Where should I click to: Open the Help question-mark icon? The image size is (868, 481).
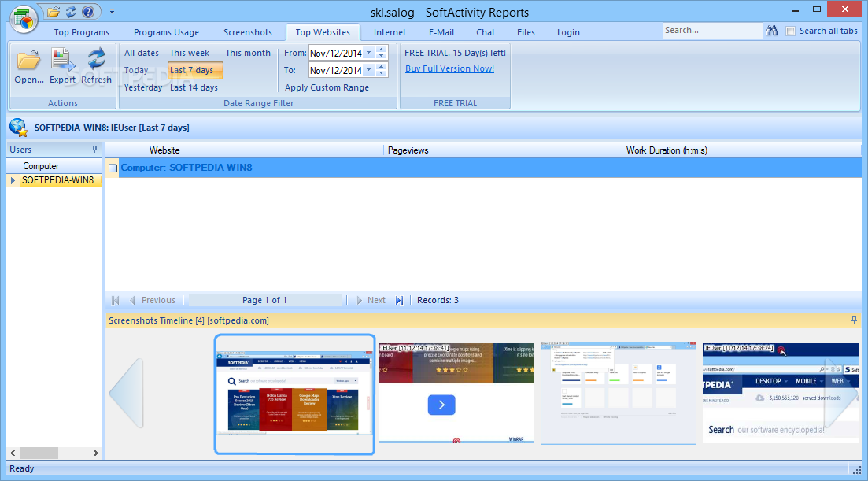coord(88,12)
